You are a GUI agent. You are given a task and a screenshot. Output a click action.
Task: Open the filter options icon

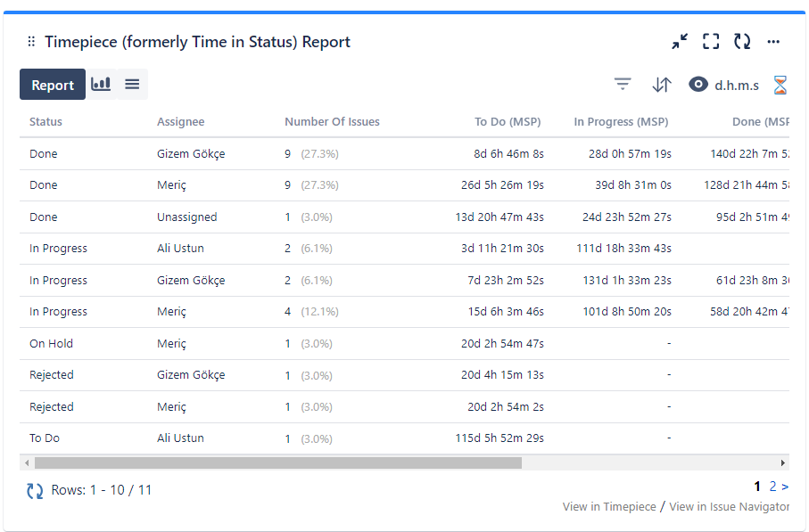(622, 84)
